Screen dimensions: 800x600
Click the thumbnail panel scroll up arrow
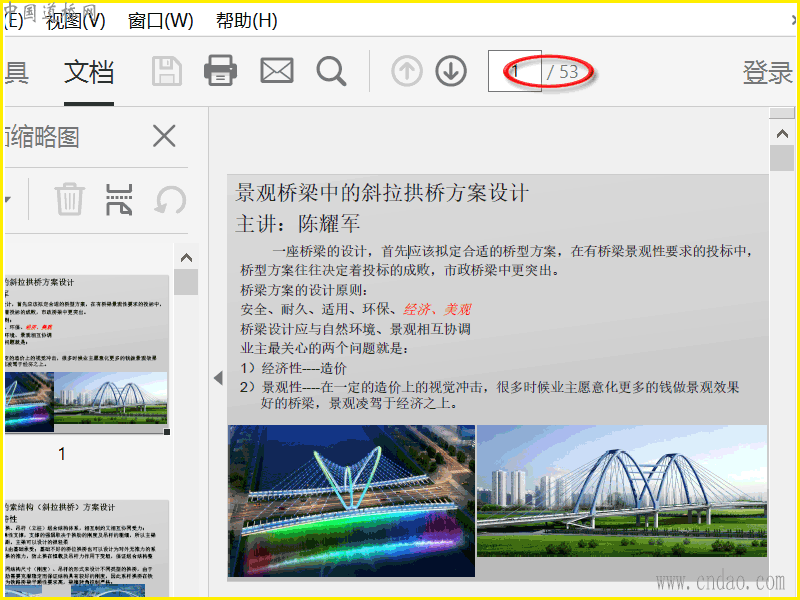pos(186,258)
